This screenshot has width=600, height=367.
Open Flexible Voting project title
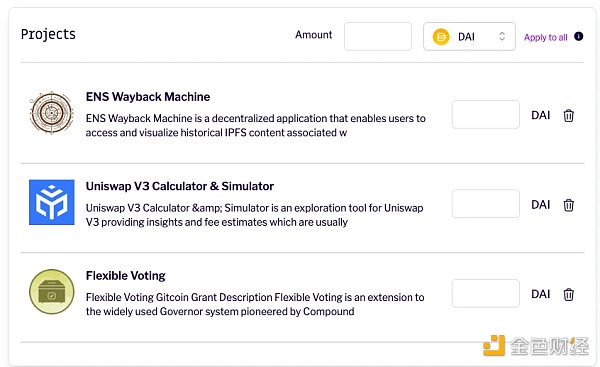pyautogui.click(x=126, y=276)
